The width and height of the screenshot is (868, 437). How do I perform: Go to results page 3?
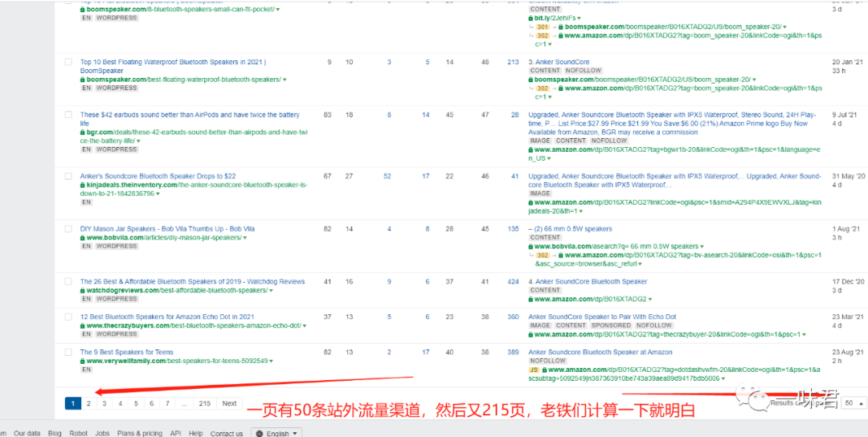104,403
